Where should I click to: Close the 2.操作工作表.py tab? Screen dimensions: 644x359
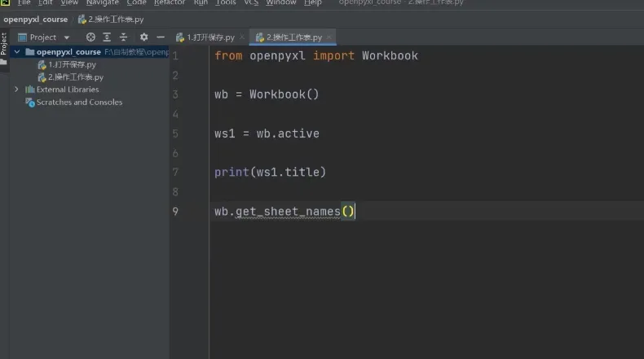click(329, 37)
